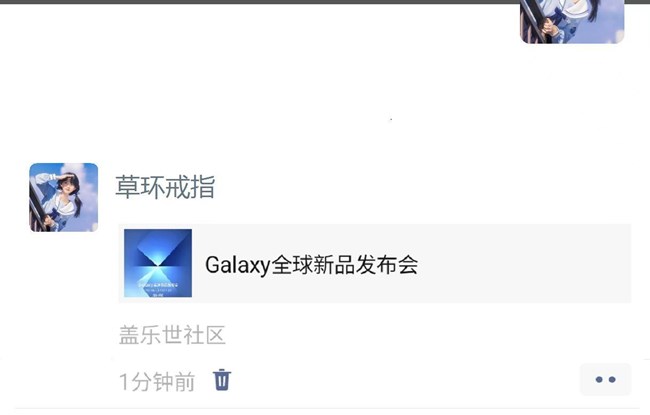Open the Galaxy全球新品发布会 shared link
This screenshot has height=415, width=650.
click(375, 263)
